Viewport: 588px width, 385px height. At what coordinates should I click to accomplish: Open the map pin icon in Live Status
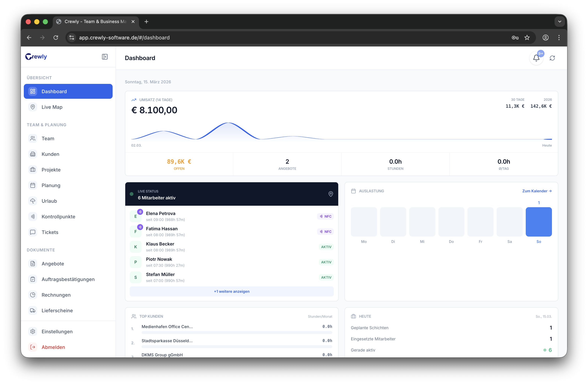pyautogui.click(x=331, y=194)
